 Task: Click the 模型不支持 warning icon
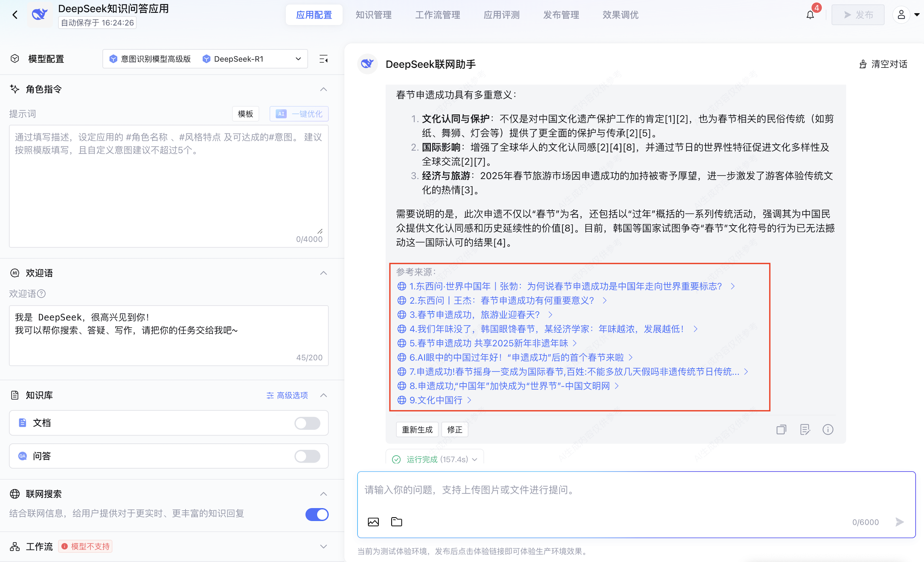[x=64, y=546]
